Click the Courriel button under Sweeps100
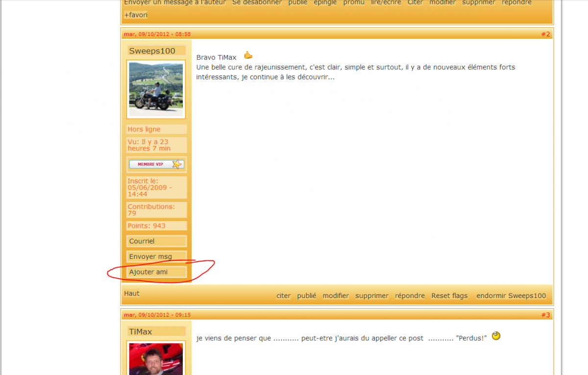Viewport: 588px width, 375px height. point(157,241)
